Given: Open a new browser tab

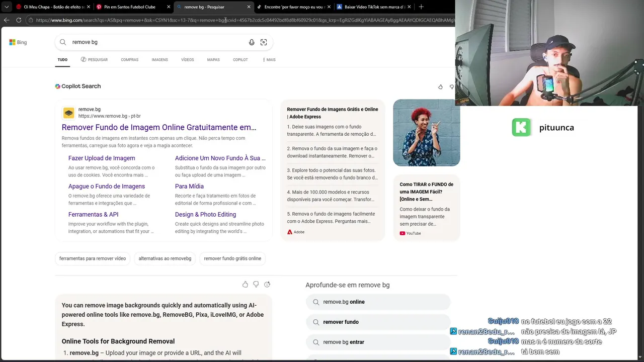Looking at the screenshot, I should click(x=421, y=7).
